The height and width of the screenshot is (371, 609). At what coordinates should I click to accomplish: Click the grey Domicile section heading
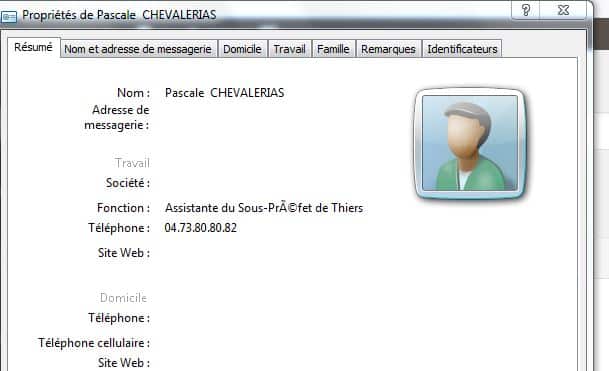point(124,298)
